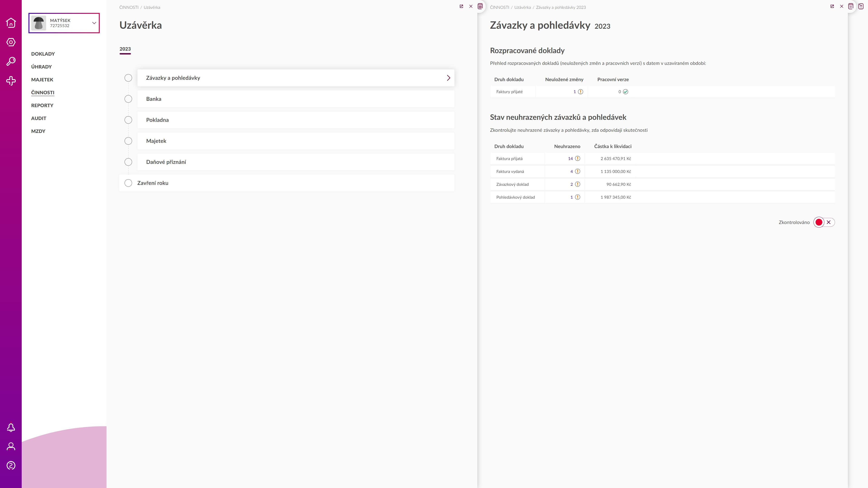Mark the Daňové přiznání step circle
This screenshot has width=868, height=488.
128,162
